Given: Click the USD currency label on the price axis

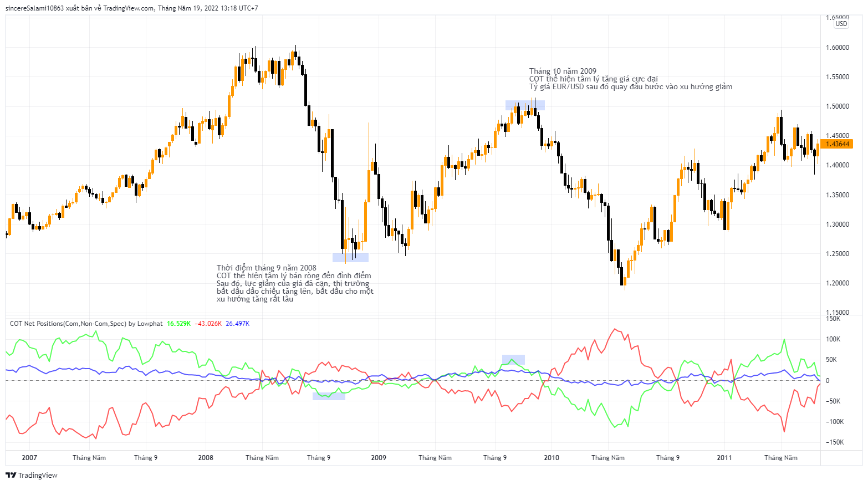Looking at the screenshot, I should (x=841, y=24).
